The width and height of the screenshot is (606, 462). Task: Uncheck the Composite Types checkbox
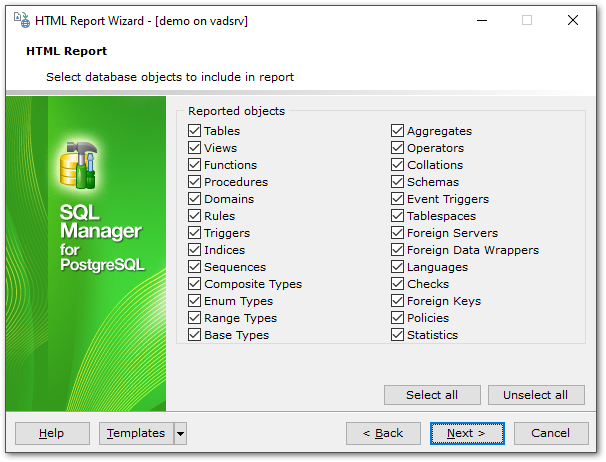pos(195,284)
